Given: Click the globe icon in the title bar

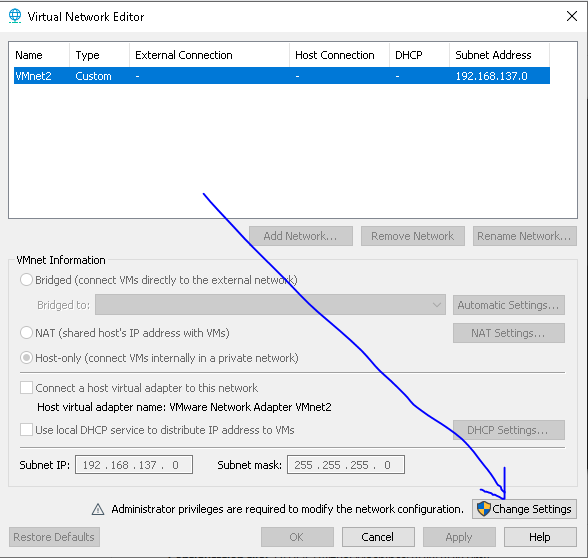Looking at the screenshot, I should click(x=15, y=16).
